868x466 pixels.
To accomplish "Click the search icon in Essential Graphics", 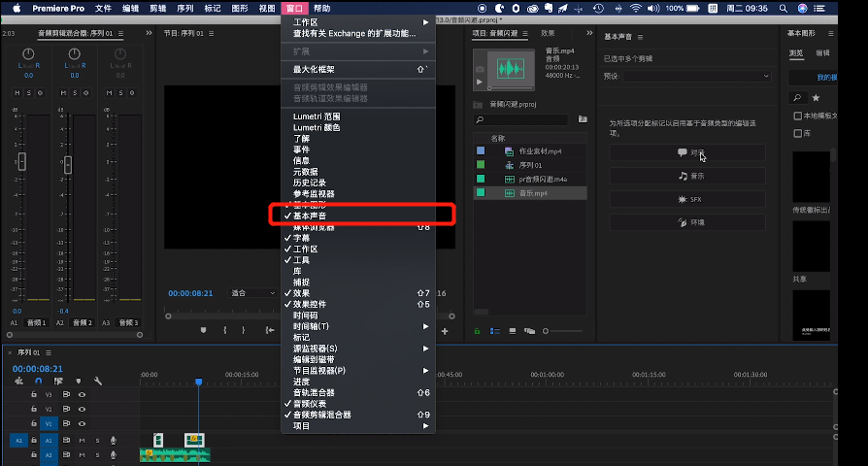I will (x=797, y=98).
